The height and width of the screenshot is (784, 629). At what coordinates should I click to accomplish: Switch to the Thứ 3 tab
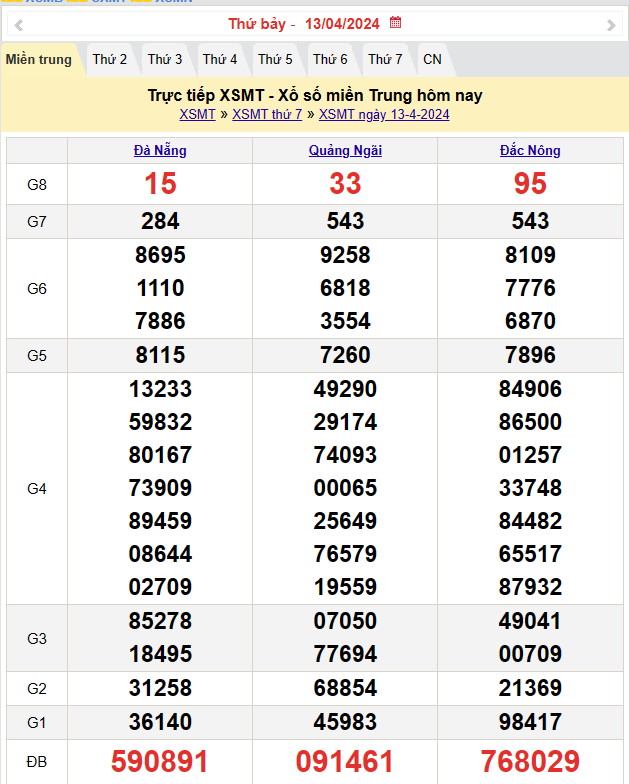coord(164,60)
